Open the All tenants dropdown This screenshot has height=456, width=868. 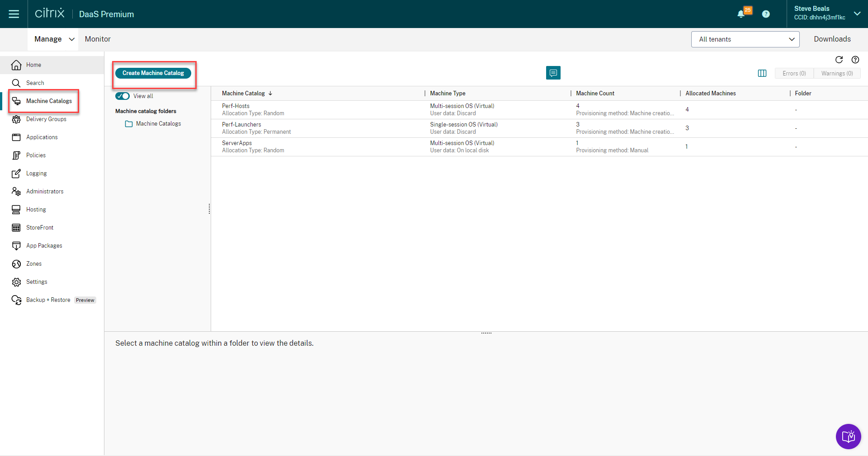point(745,39)
